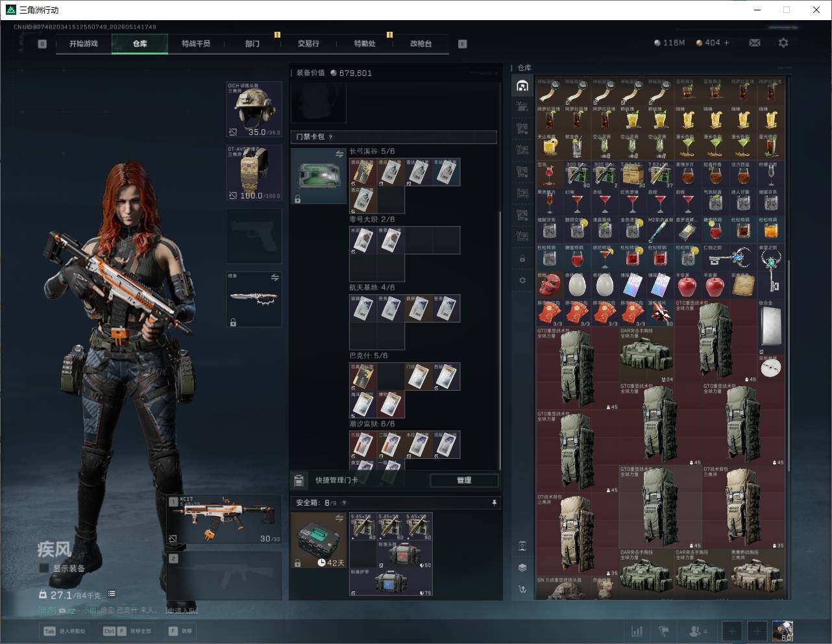Switch to the 开始游戏 tab
Screen dimensions: 832x644
click(x=84, y=43)
